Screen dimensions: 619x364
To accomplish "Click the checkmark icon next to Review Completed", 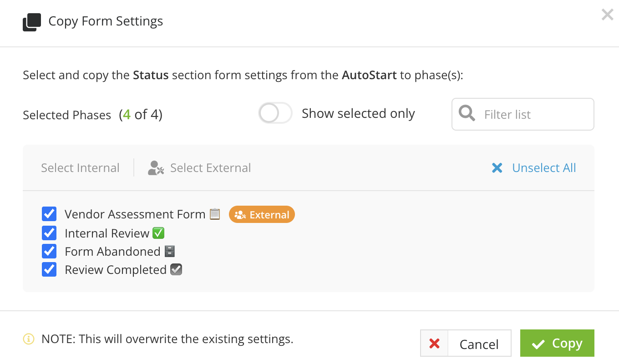I will pyautogui.click(x=177, y=269).
